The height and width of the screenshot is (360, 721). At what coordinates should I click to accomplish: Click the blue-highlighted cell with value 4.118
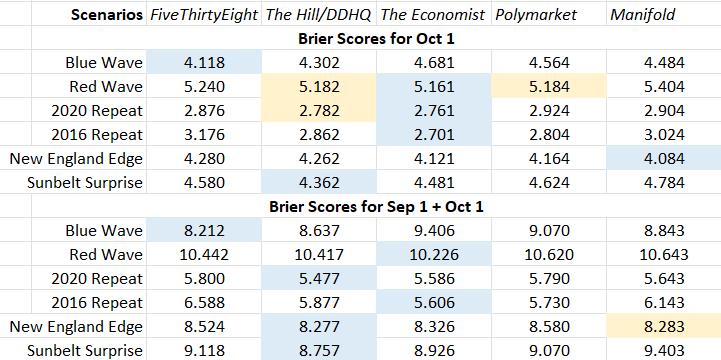tap(204, 62)
